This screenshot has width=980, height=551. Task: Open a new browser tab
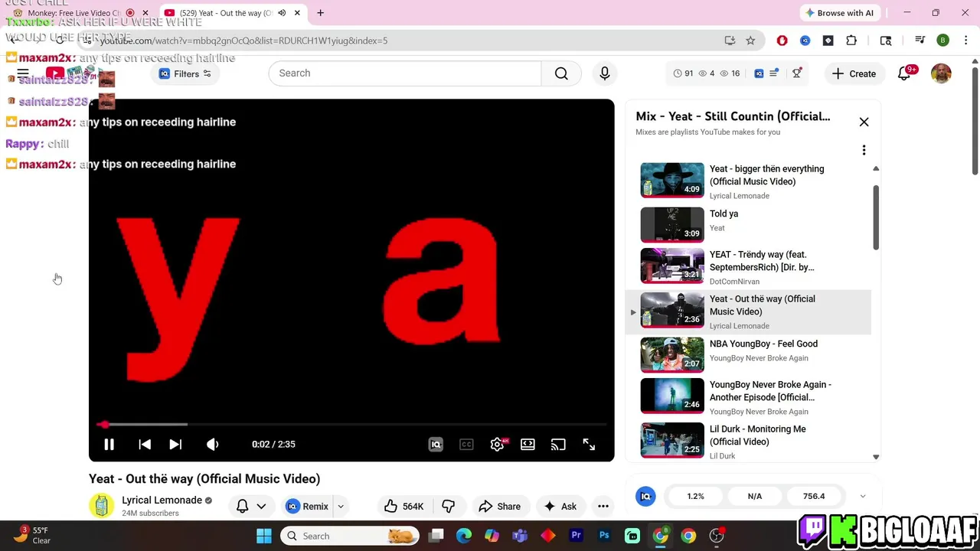point(320,13)
